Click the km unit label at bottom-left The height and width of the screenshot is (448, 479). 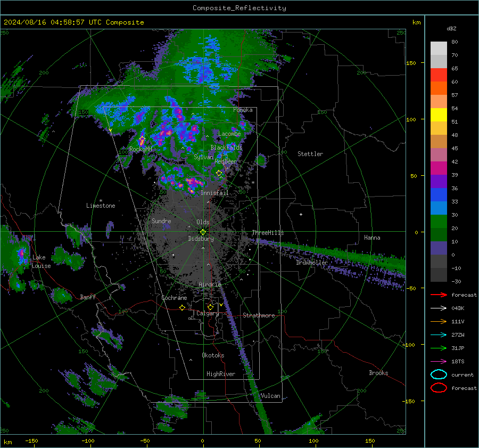[7, 442]
